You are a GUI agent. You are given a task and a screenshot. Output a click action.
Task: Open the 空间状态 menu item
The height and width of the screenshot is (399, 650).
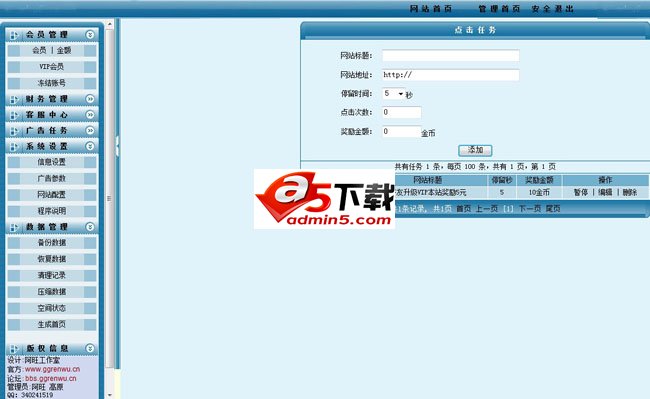click(51, 308)
